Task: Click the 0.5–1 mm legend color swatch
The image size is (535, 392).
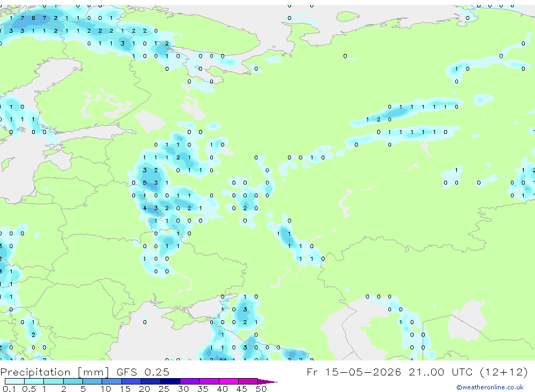Action: [34, 381]
